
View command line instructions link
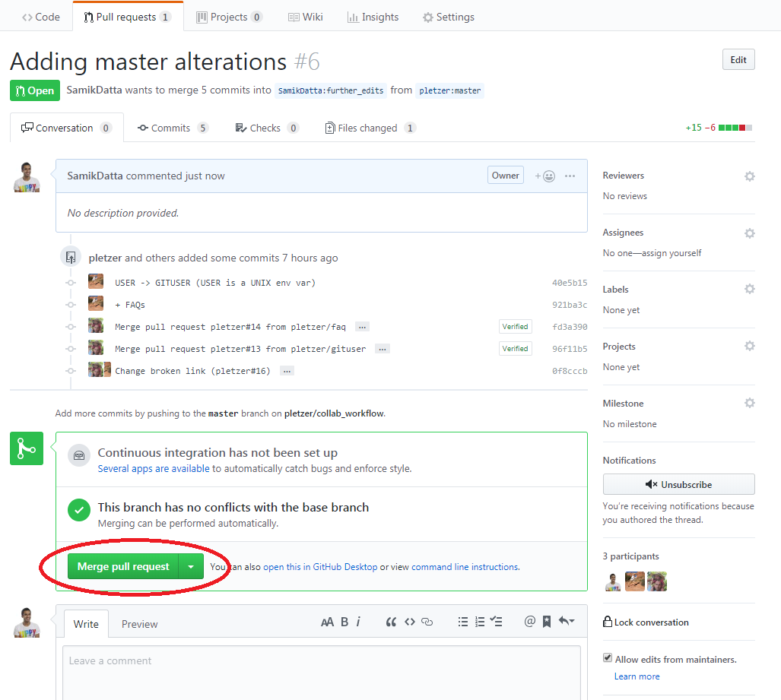point(465,566)
